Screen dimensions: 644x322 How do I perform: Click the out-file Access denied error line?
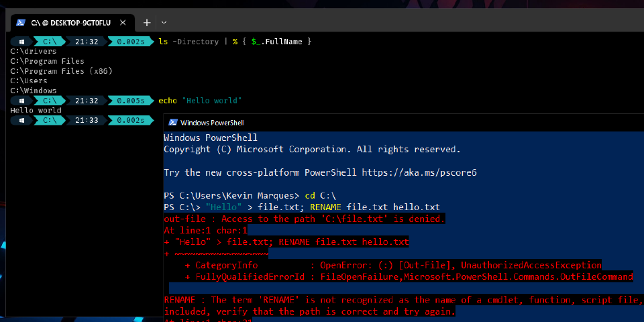click(305, 219)
